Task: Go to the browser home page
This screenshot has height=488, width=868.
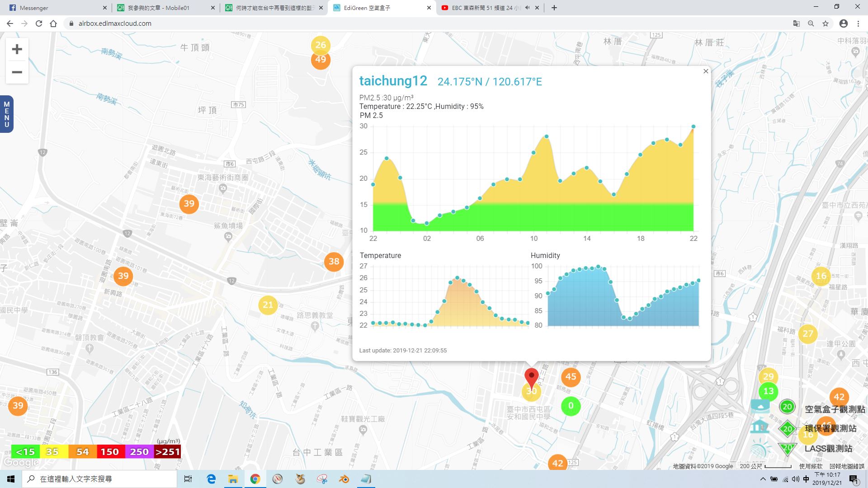Action: pos(53,23)
